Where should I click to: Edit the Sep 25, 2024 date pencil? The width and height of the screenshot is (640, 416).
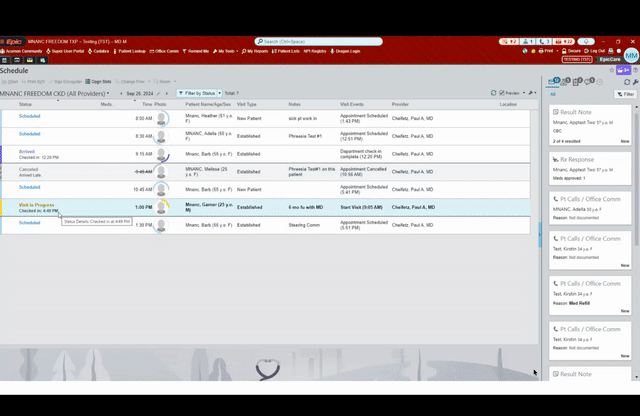[158, 93]
